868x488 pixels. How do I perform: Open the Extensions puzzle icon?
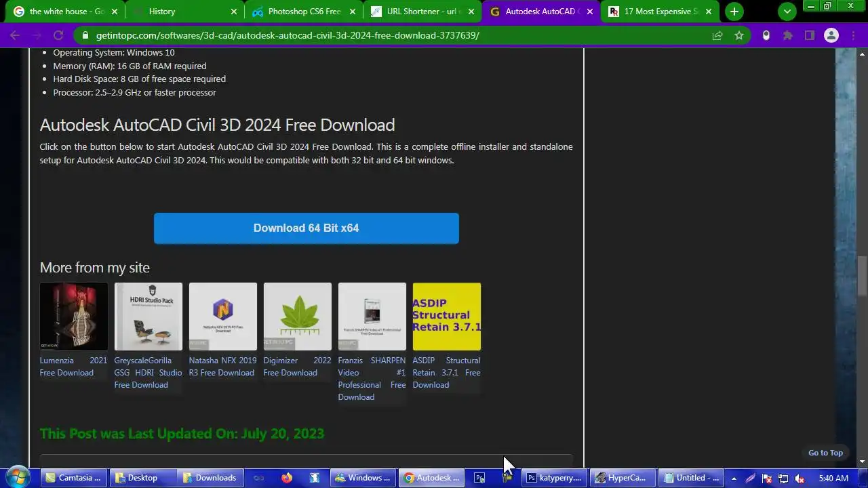[x=788, y=35]
